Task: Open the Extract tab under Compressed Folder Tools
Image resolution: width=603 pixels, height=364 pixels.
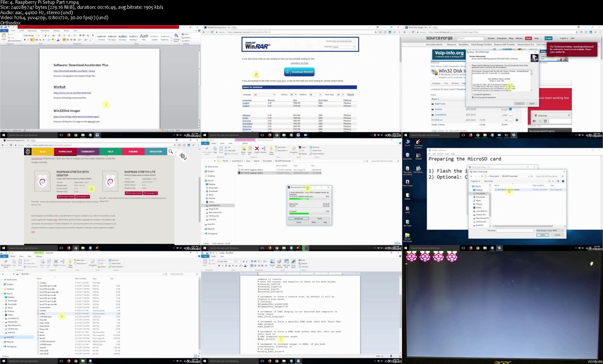Action: click(245, 143)
